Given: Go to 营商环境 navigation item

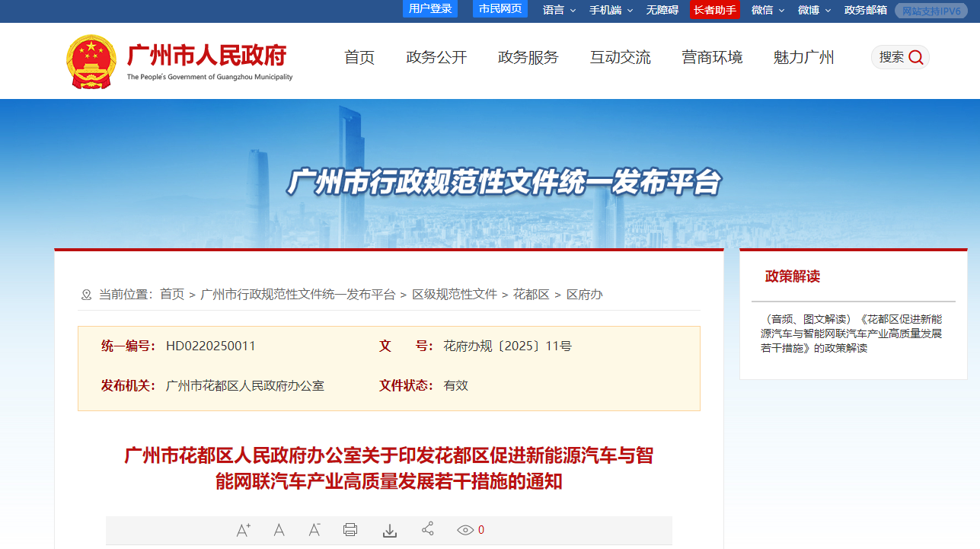Looking at the screenshot, I should tap(712, 57).
